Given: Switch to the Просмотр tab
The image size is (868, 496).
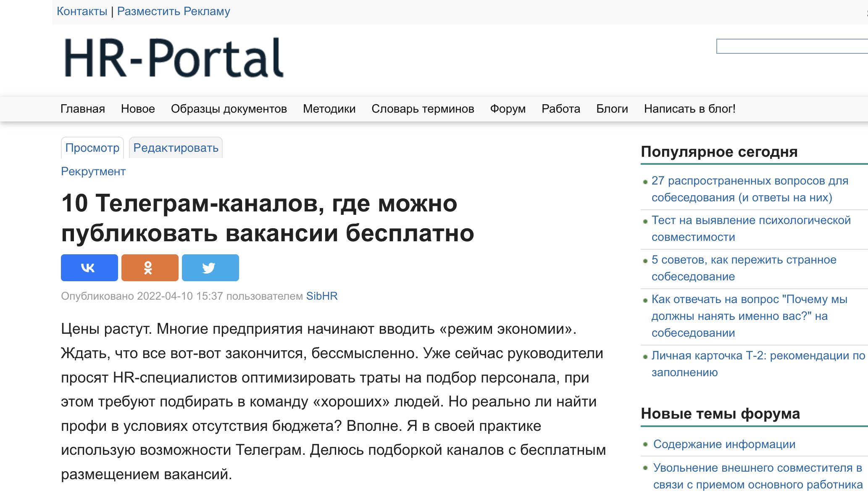Looking at the screenshot, I should 92,148.
